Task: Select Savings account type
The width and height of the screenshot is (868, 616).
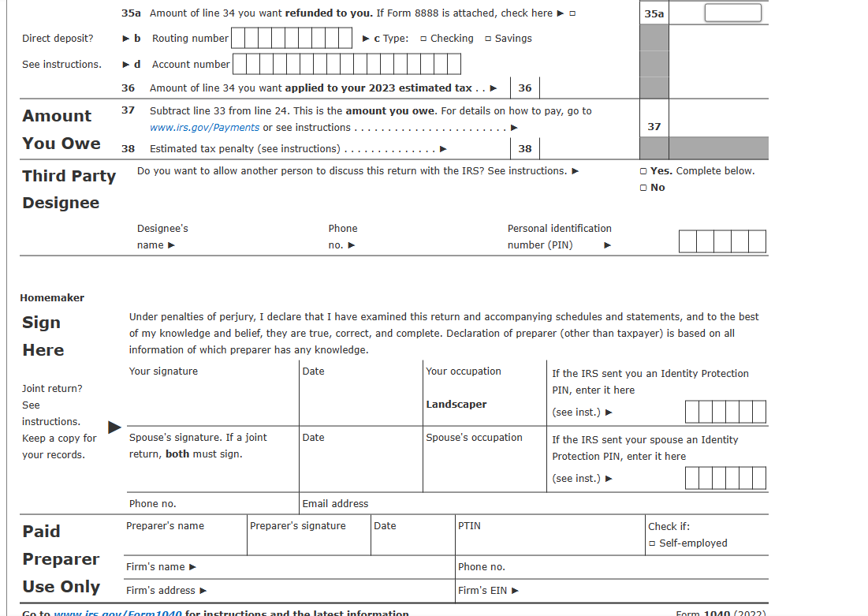Action: (488, 39)
